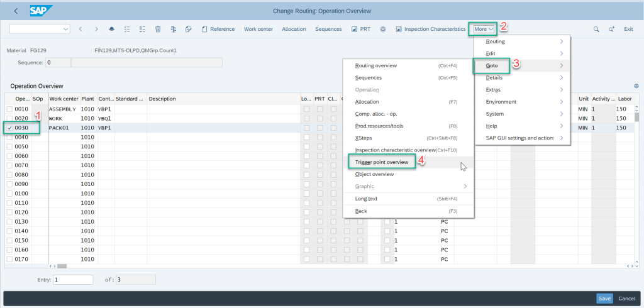The width and height of the screenshot is (644, 308).
Task: Tick checkbox for operation 0050
Action: (9, 146)
